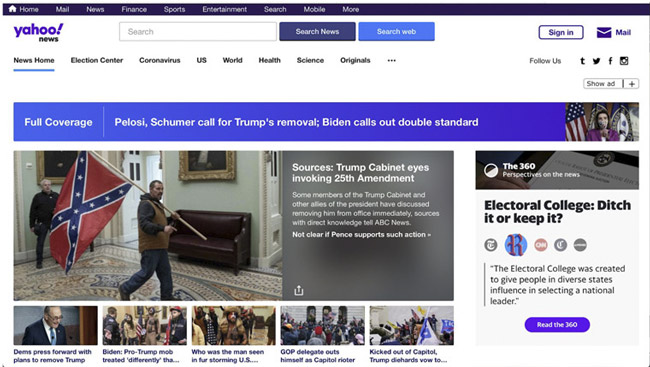Open the three-dots more sections menu
This screenshot has width=650, height=367.
click(x=391, y=61)
